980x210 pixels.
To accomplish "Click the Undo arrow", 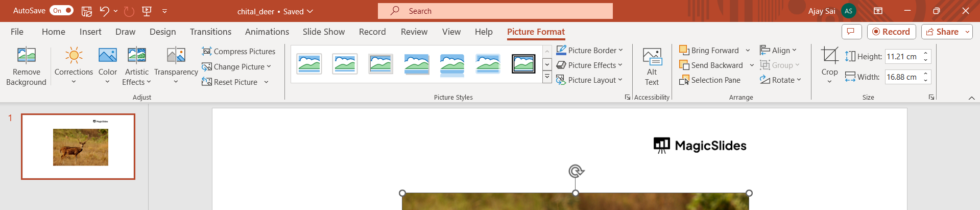I will point(104,11).
